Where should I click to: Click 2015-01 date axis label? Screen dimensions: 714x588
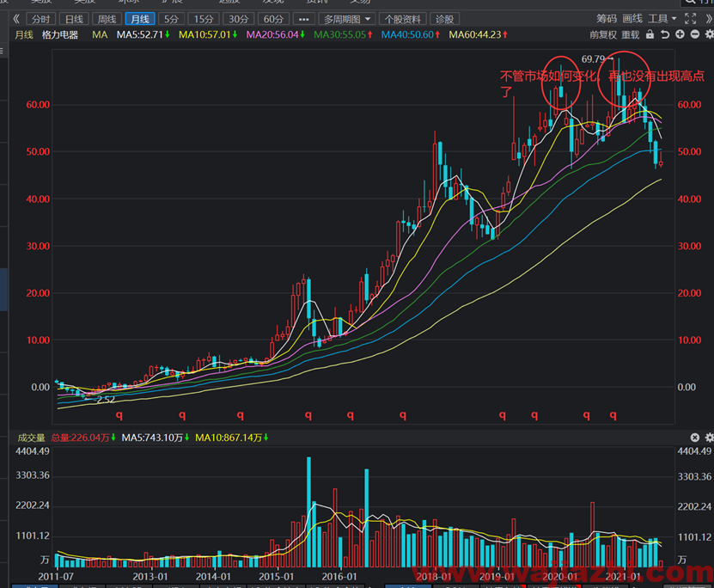point(277,577)
